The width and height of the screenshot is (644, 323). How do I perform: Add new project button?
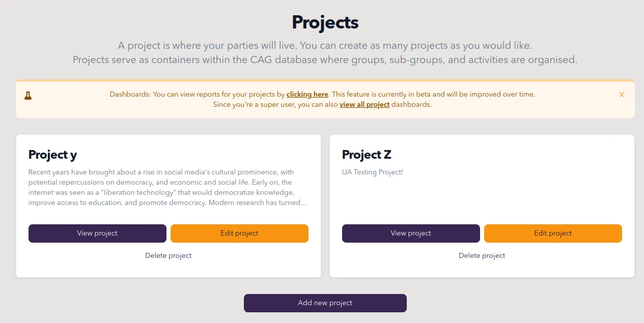325,303
